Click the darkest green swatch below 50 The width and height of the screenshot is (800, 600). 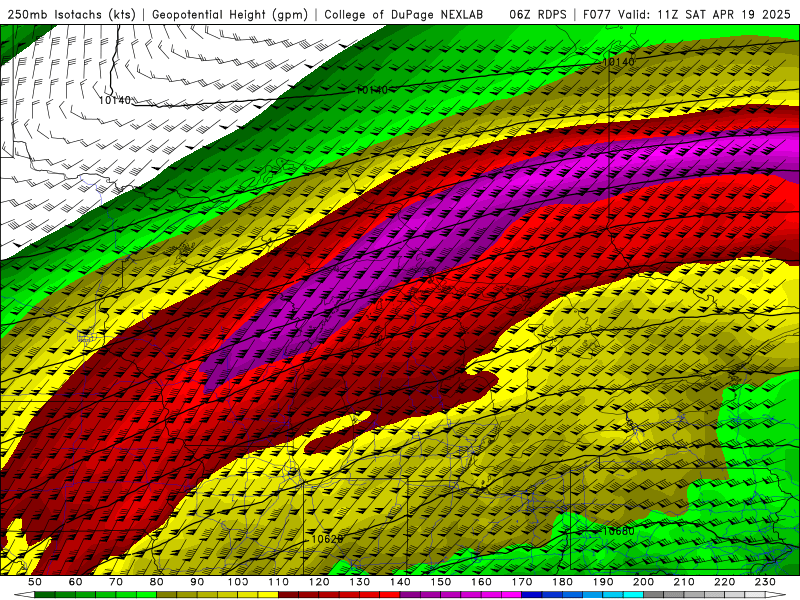tap(45, 595)
